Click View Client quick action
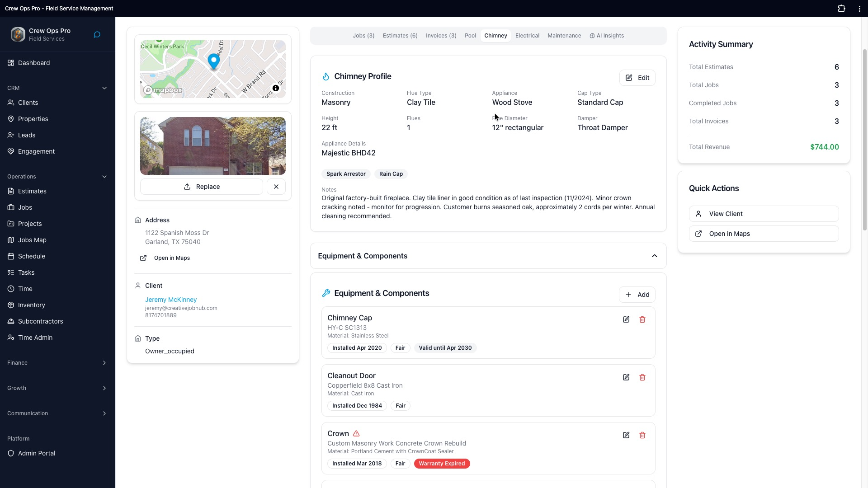 (x=764, y=214)
